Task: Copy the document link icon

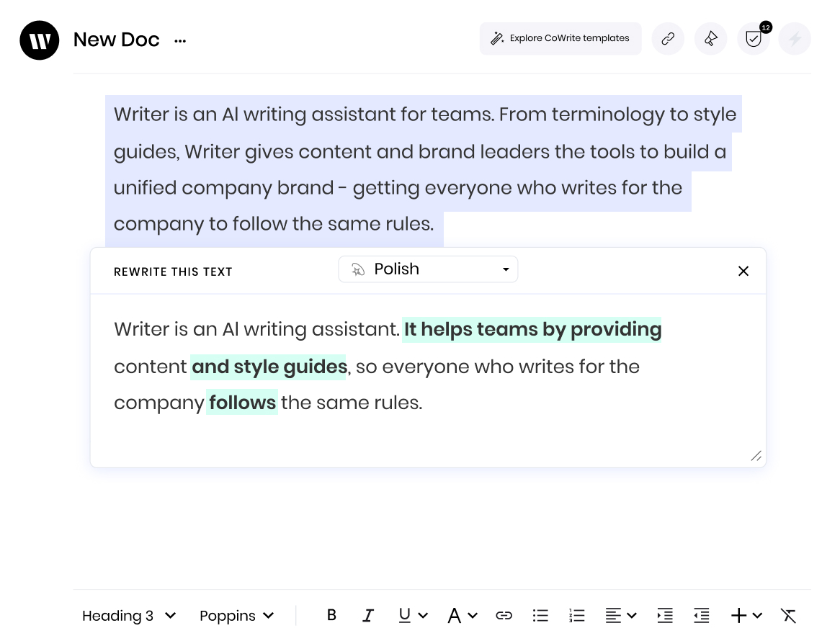Action: click(x=668, y=39)
